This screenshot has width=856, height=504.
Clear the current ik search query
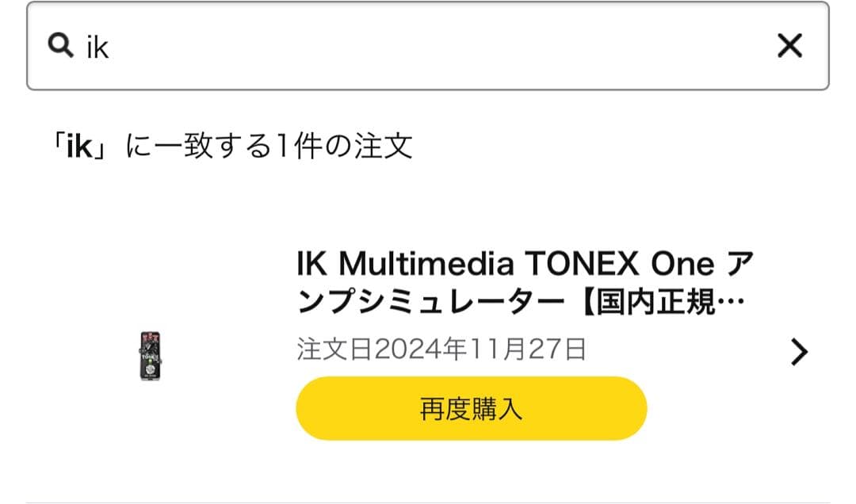click(789, 47)
